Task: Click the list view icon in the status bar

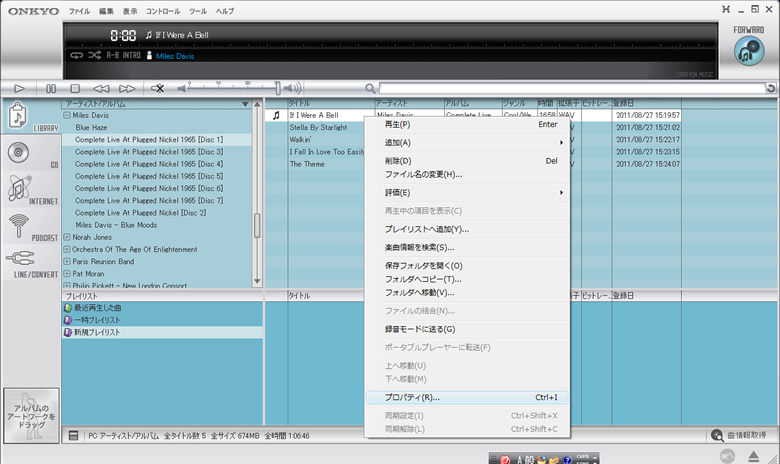Action: click(73, 436)
